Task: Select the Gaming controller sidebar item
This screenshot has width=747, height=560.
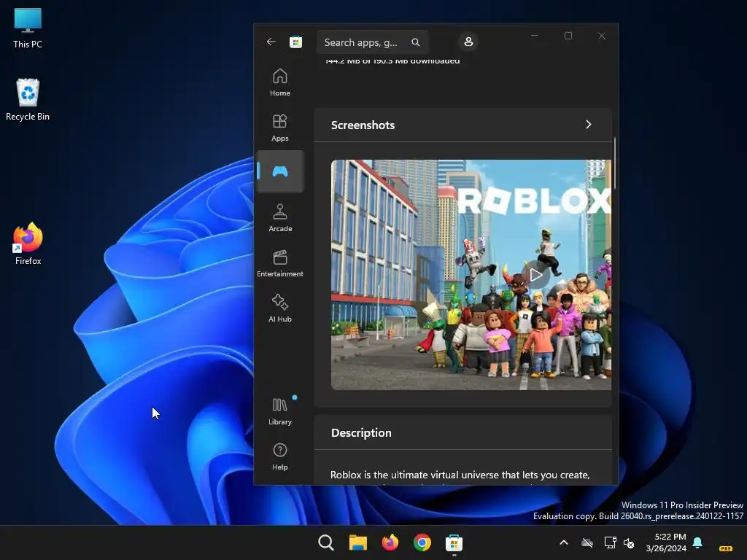Action: tap(280, 171)
